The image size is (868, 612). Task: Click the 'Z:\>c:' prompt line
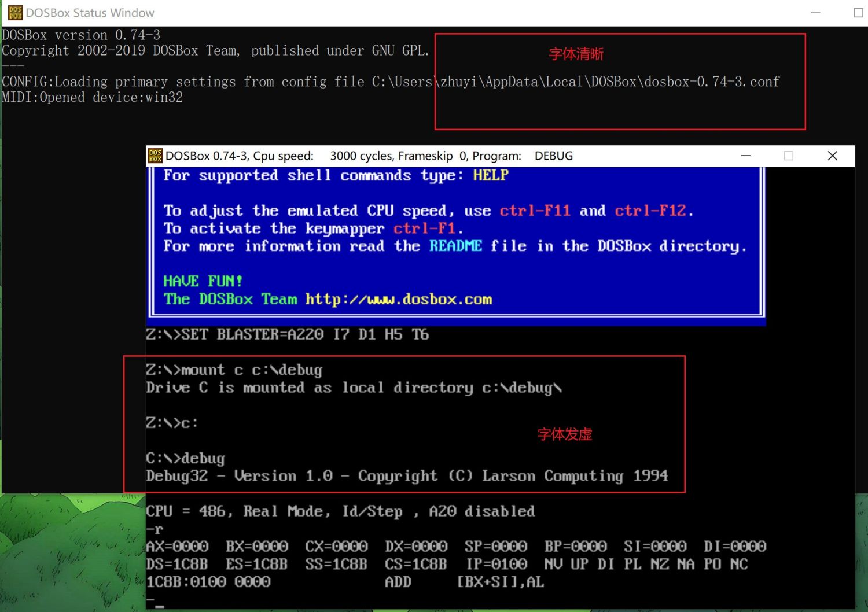[x=172, y=423]
